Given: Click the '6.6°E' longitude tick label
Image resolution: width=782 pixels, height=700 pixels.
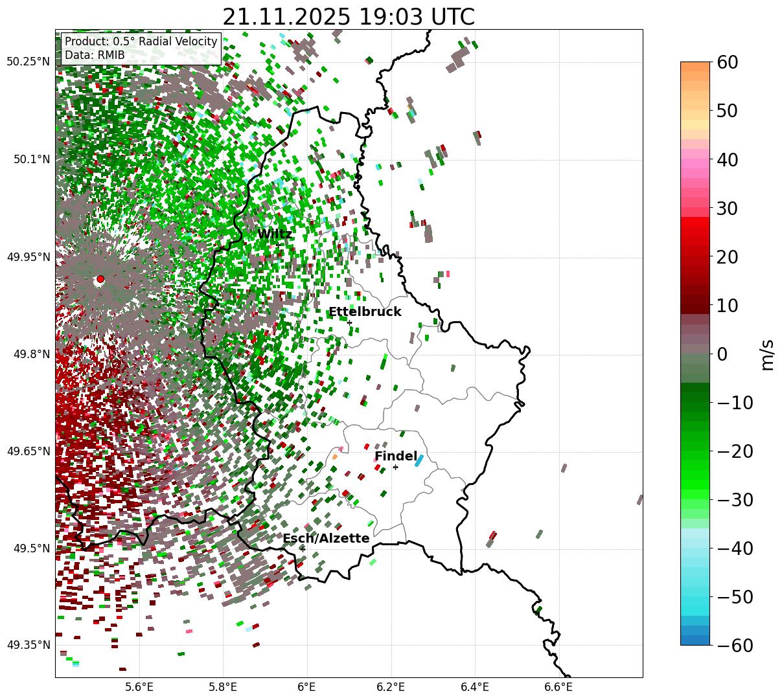Looking at the screenshot, I should tap(558, 686).
